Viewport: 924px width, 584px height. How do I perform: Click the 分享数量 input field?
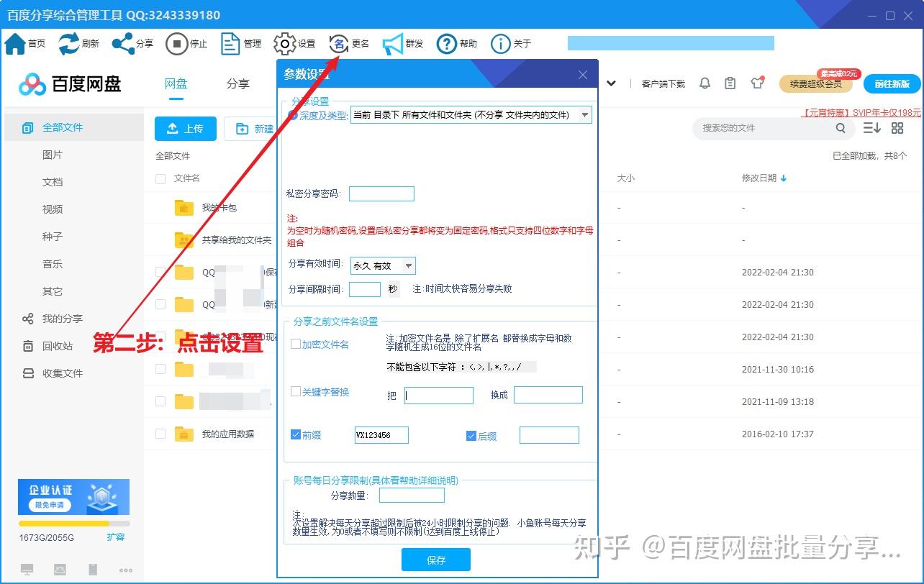tap(412, 496)
